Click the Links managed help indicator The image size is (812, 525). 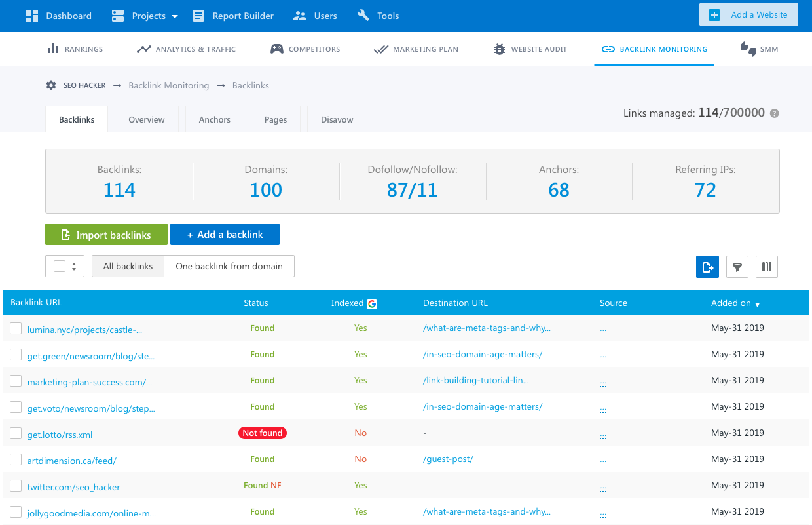click(775, 113)
